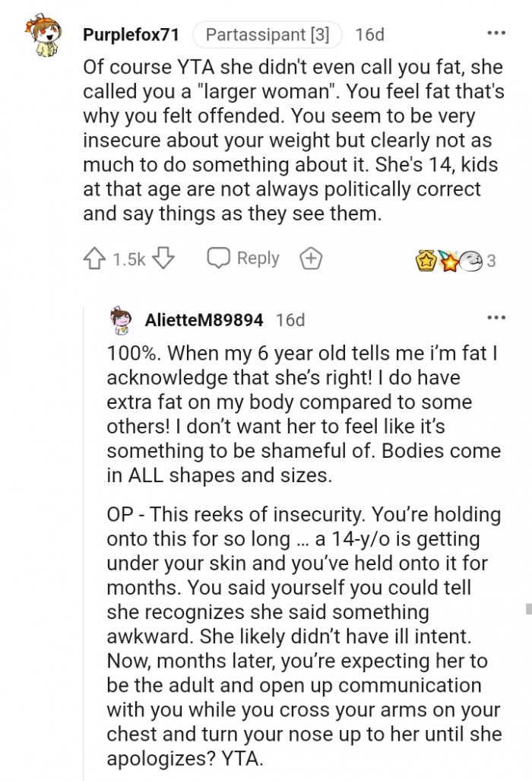The width and height of the screenshot is (532, 781).
Task: Open the Partassipant [3] flair link
Action: [x=267, y=33]
